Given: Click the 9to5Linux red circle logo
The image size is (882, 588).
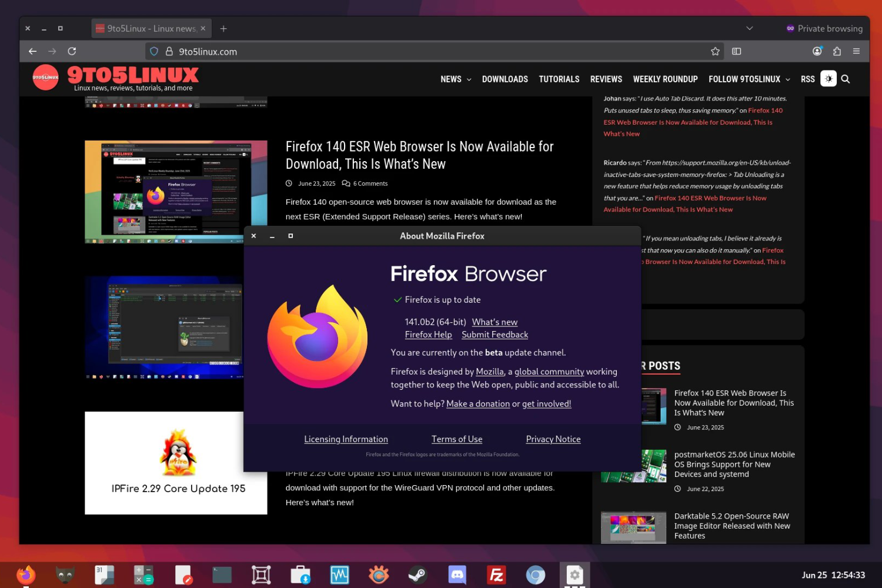Looking at the screenshot, I should tap(46, 77).
